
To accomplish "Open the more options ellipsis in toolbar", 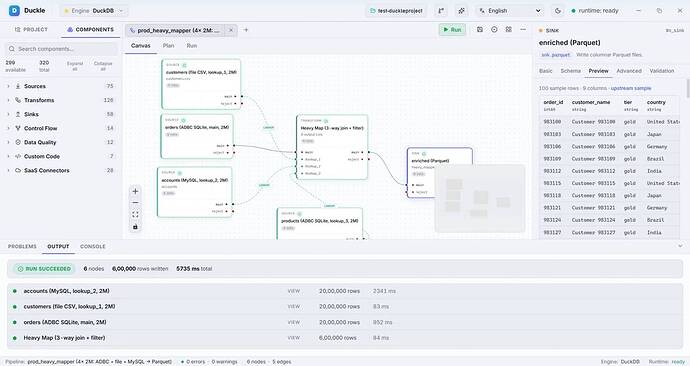I will [523, 29].
